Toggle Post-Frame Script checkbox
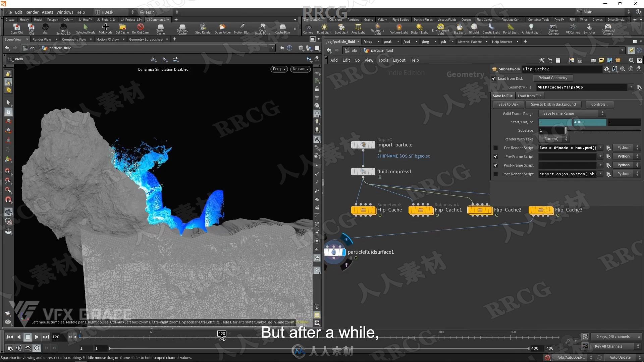 click(496, 165)
